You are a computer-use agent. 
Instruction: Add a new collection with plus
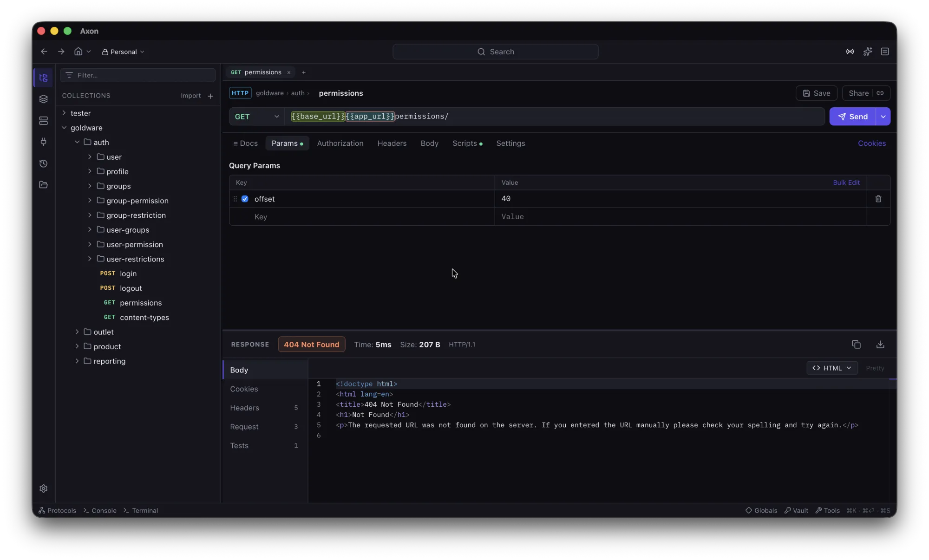point(210,96)
